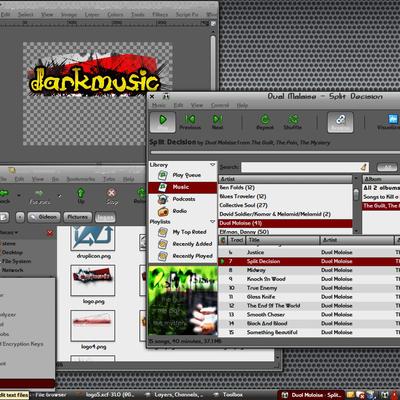Image resolution: width=400 pixels, height=400 pixels.
Task: Select the logo4.png file thumbnail
Action: (x=93, y=326)
